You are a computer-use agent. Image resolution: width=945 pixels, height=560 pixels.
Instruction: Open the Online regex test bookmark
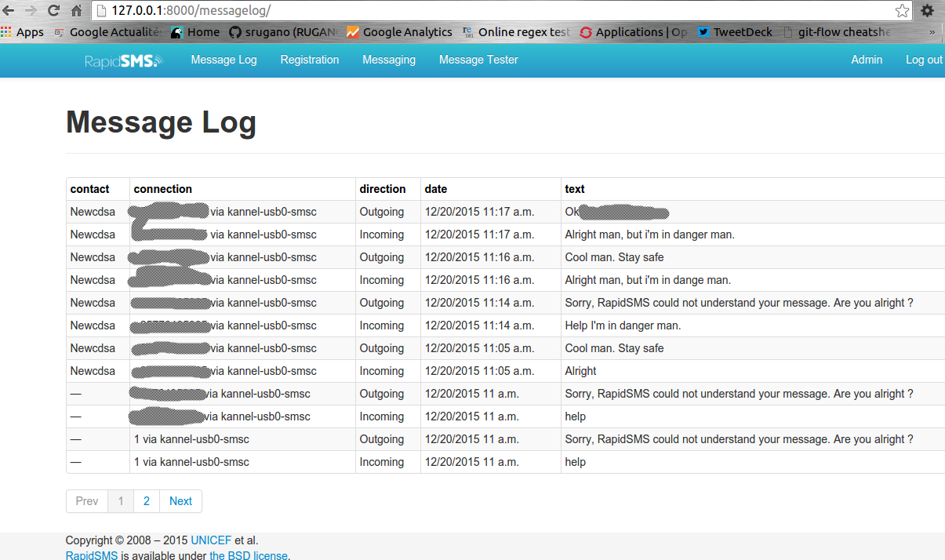[517, 32]
